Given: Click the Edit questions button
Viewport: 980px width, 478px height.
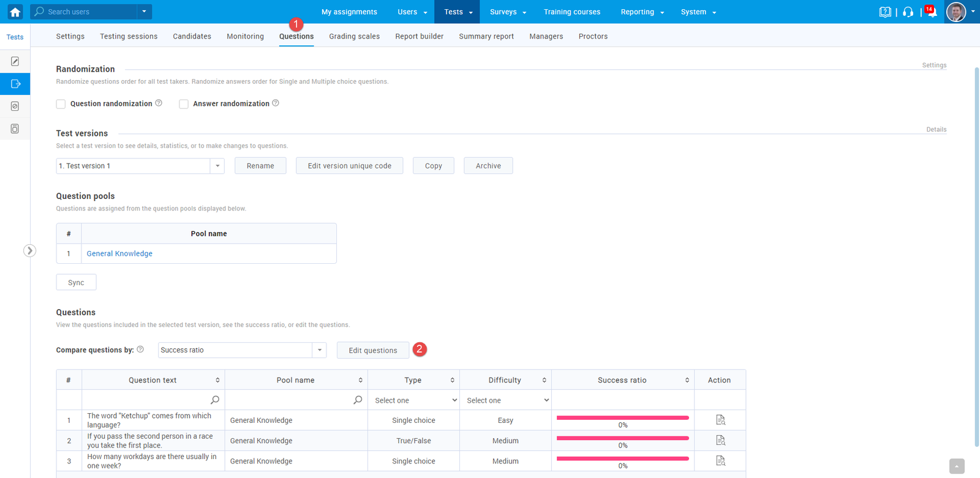Looking at the screenshot, I should point(372,350).
